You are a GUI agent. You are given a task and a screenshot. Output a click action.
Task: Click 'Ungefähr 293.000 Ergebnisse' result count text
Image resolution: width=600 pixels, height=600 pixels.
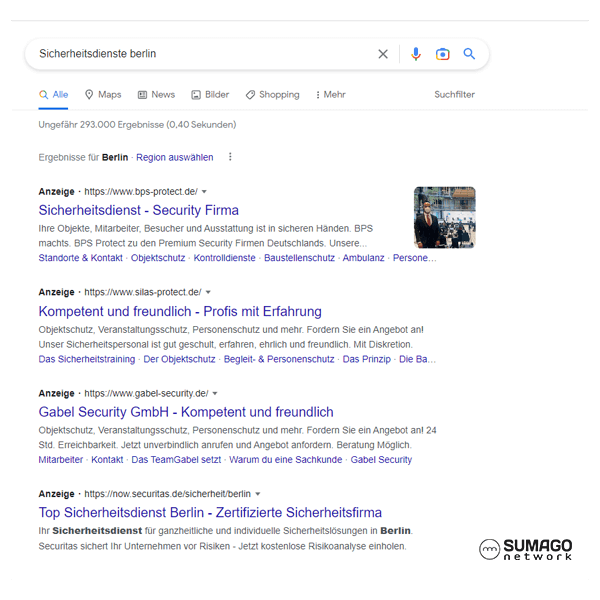(x=137, y=125)
